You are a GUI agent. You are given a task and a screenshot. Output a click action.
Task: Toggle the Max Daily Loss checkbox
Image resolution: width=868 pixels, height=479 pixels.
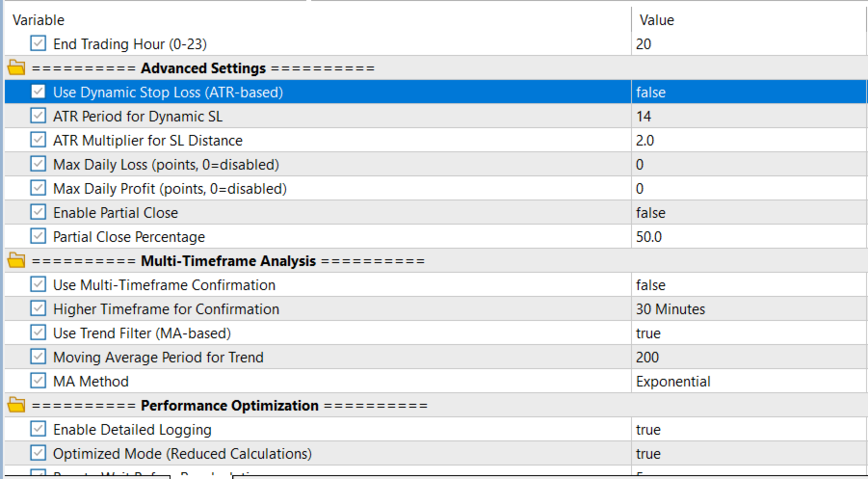pyautogui.click(x=39, y=165)
